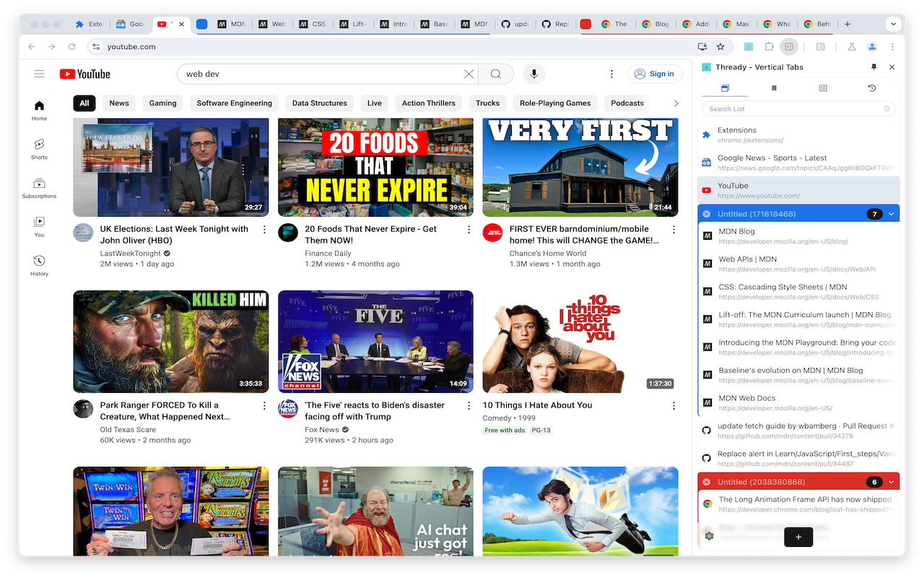This screenshot has height=578, width=924.
Task: Close the Thready side panel
Action: coord(892,67)
